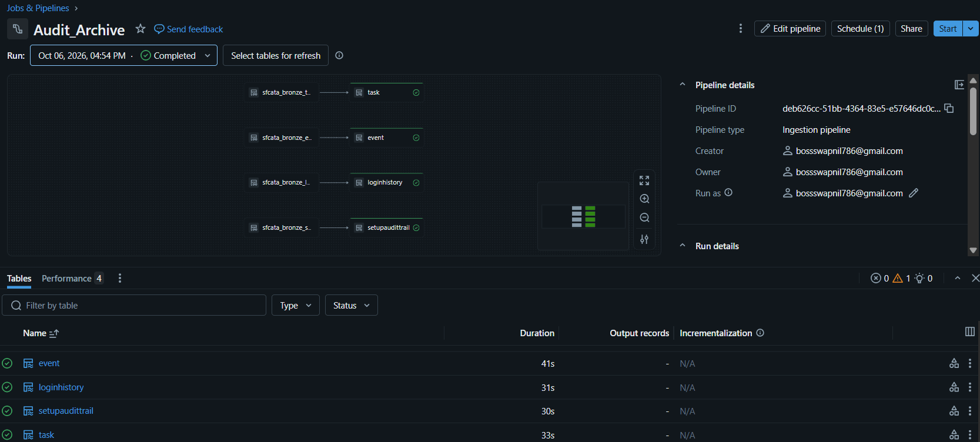
Task: Click the Edit pipeline button
Action: [x=790, y=29]
